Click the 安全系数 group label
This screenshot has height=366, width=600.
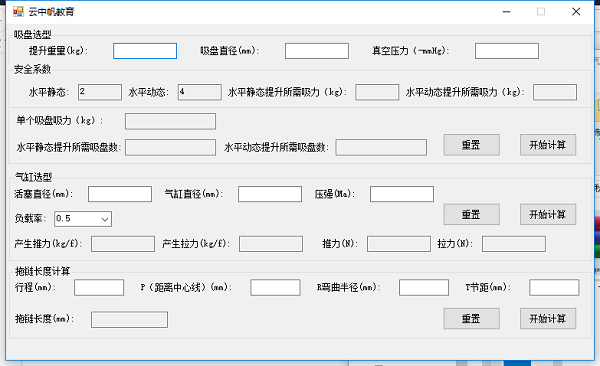(x=33, y=69)
